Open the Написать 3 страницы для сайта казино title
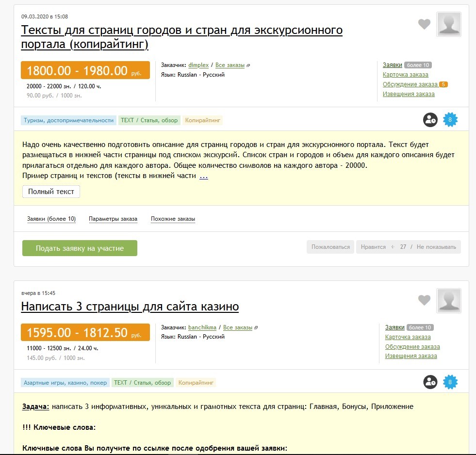Screen dimensions: 476x455 pyautogui.click(x=130, y=307)
